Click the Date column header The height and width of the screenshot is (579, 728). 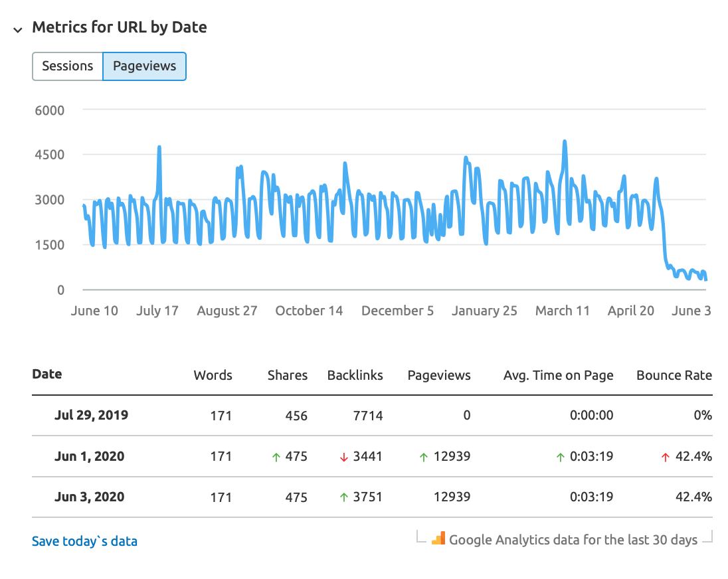click(46, 374)
